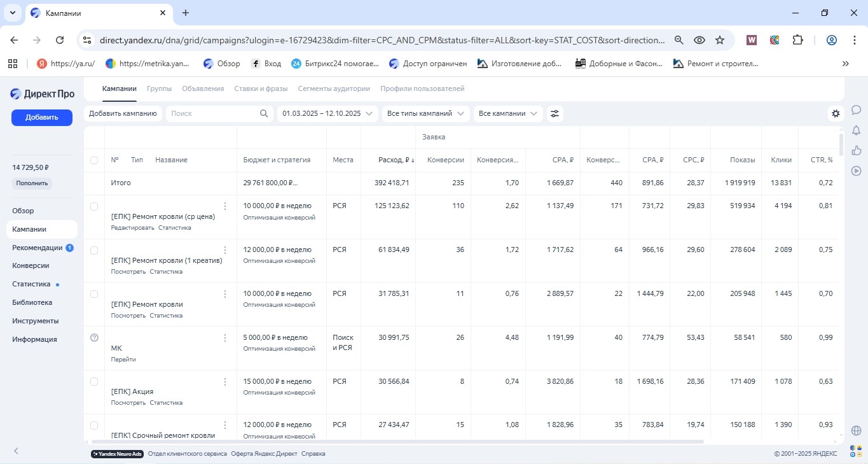Click the thumbs up feedback icon
Image resolution: width=868 pixels, height=464 pixels.
pyautogui.click(x=856, y=151)
